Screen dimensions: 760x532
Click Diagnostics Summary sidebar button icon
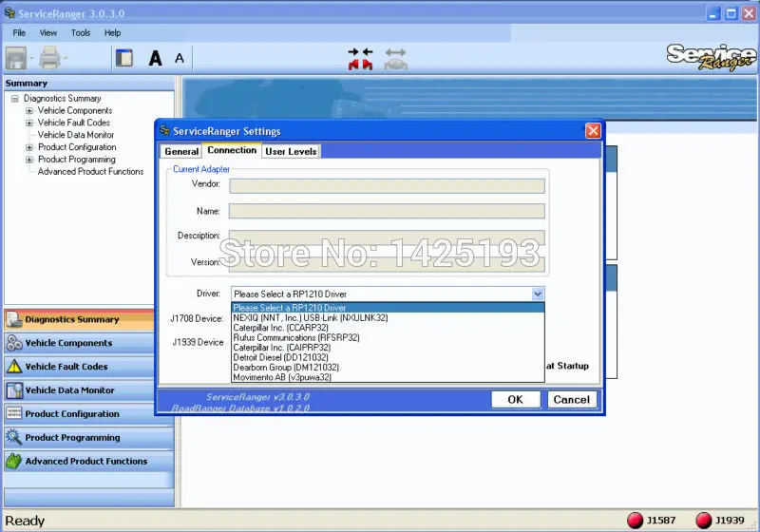point(14,319)
